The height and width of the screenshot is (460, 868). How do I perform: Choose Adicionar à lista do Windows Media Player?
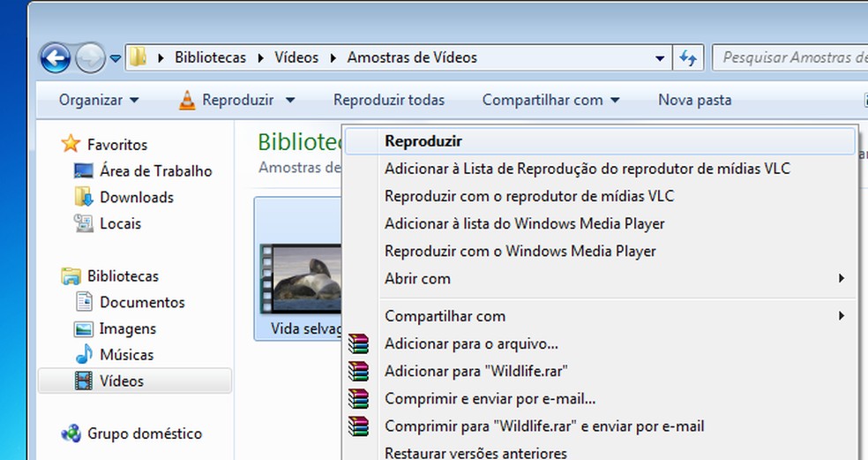(600, 224)
